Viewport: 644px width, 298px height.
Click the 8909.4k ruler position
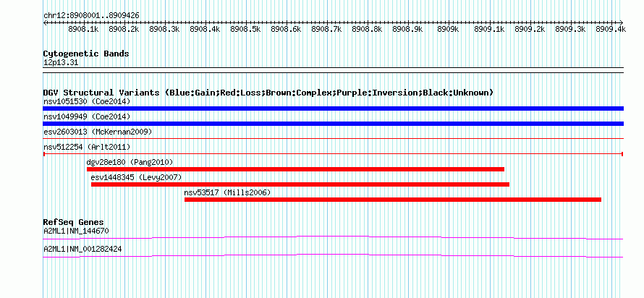[611, 29]
